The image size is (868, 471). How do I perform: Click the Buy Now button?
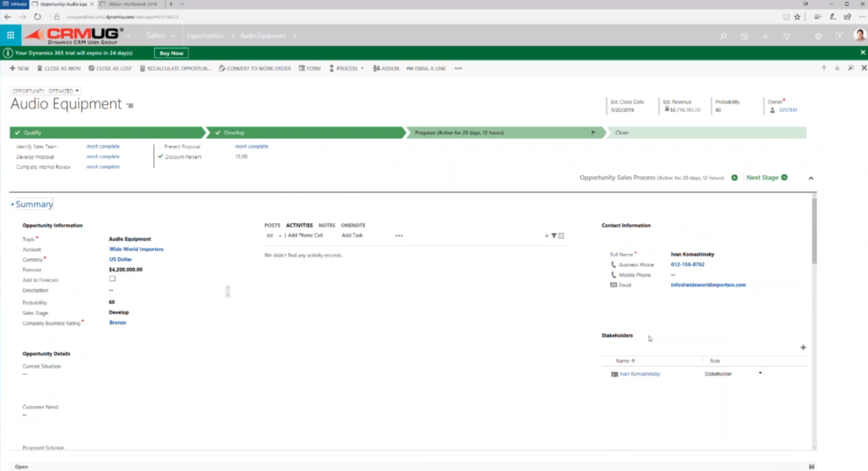point(171,53)
